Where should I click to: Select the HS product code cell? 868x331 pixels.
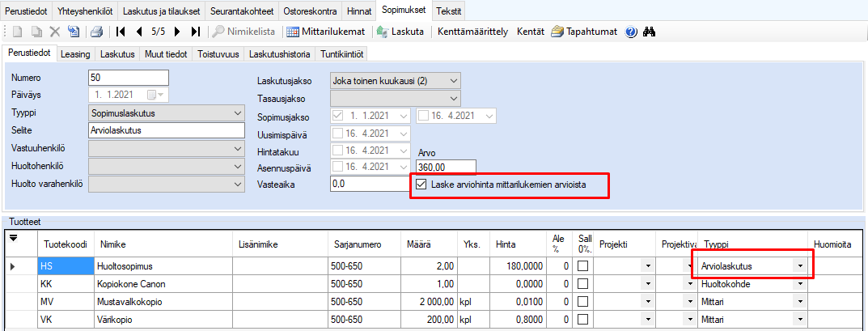coord(66,266)
